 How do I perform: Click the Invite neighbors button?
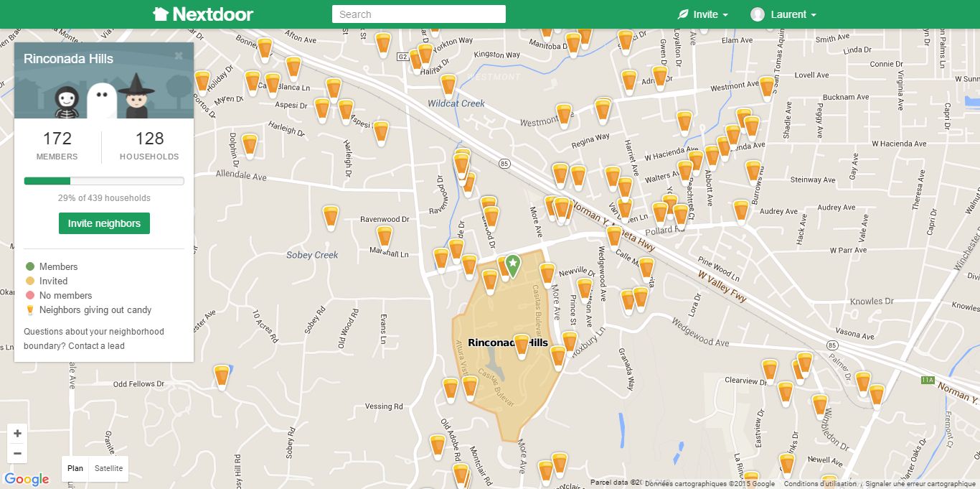pos(104,223)
